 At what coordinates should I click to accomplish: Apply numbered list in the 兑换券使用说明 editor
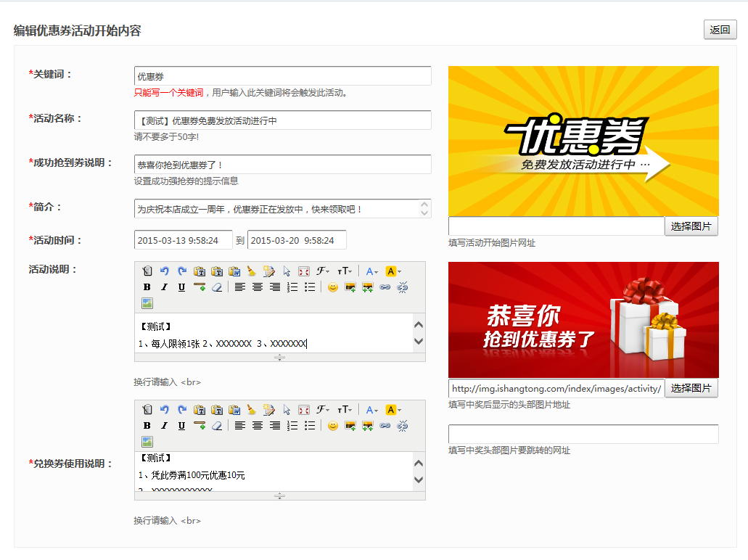[x=292, y=426]
